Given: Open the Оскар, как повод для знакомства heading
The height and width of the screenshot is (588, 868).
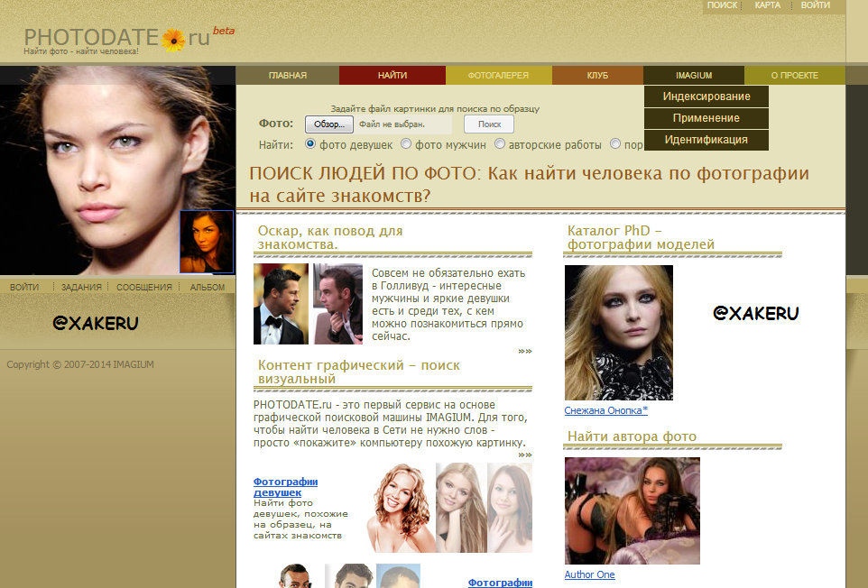Looking at the screenshot, I should (x=330, y=237).
